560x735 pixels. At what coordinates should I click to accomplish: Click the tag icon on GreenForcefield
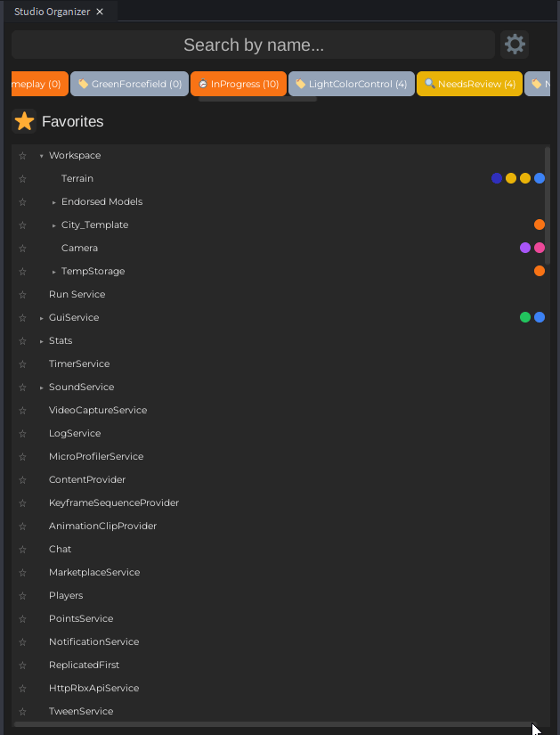(x=83, y=84)
